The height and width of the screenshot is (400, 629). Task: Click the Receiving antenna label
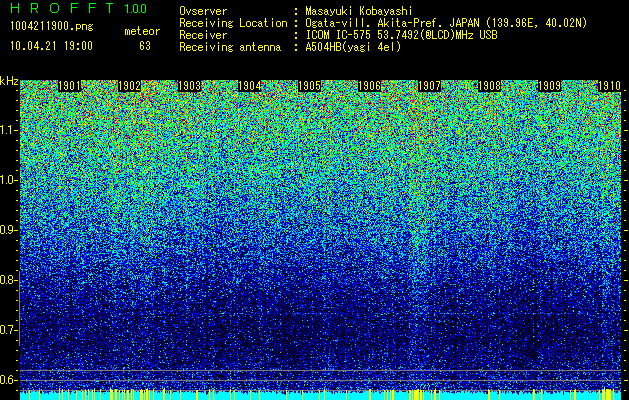pyautogui.click(x=230, y=47)
